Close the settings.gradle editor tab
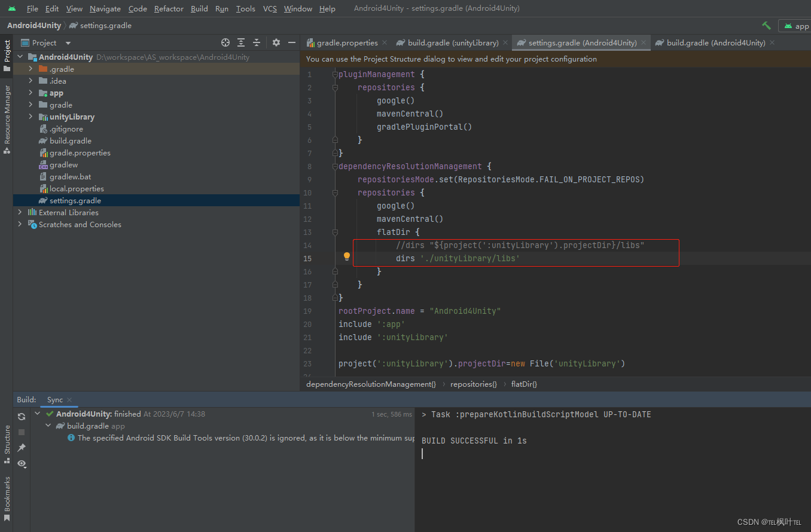Screen dimensions: 811x532 (x=644, y=42)
